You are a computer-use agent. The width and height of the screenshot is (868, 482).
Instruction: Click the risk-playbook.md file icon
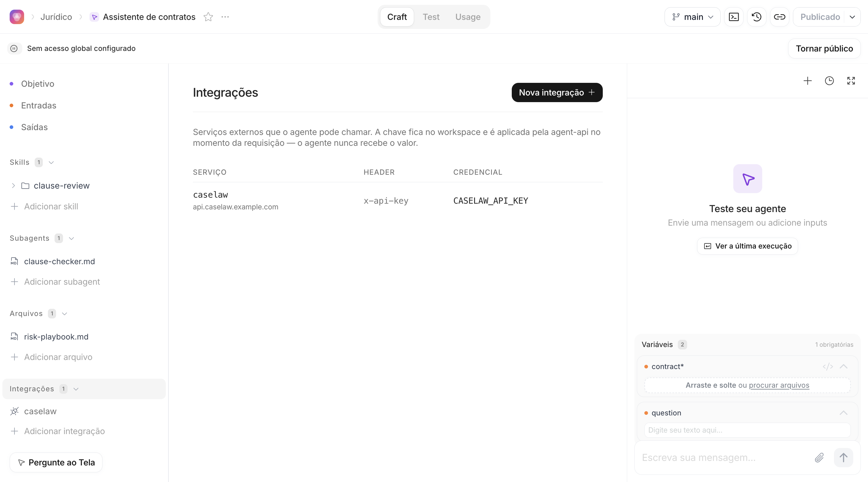point(14,337)
